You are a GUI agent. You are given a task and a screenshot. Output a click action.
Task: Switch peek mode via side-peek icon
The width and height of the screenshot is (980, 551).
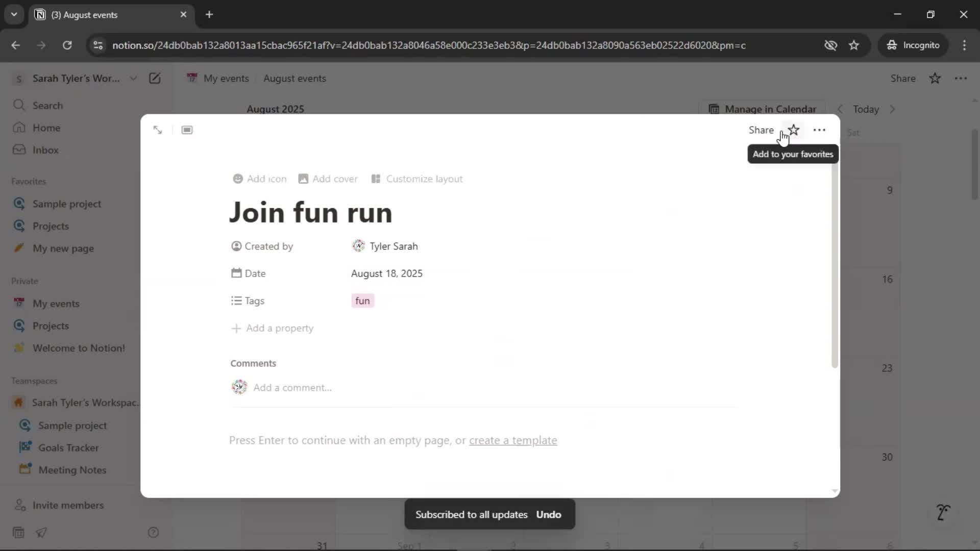187,130
